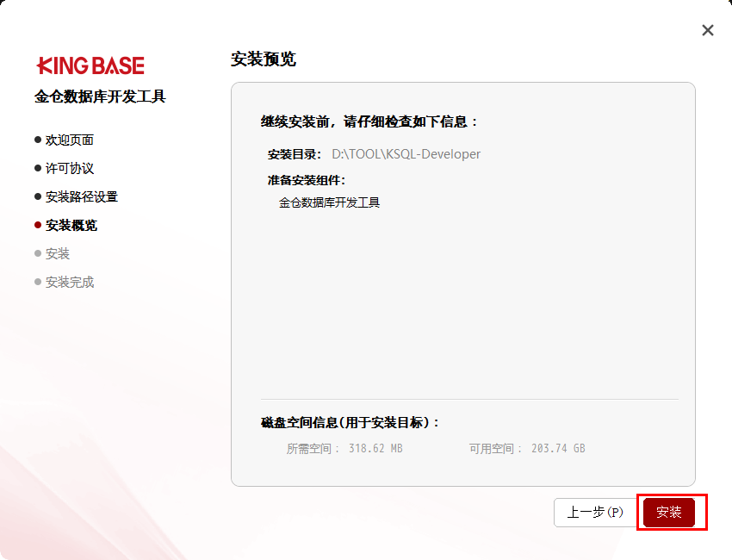The height and width of the screenshot is (560, 732).
Task: Select 欢迎页面 step in sidebar
Action: point(69,140)
